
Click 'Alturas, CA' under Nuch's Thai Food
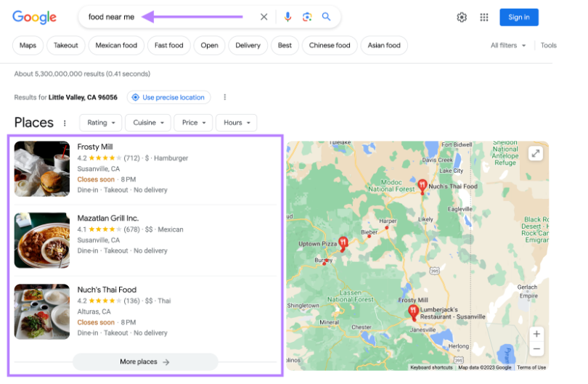click(x=94, y=311)
